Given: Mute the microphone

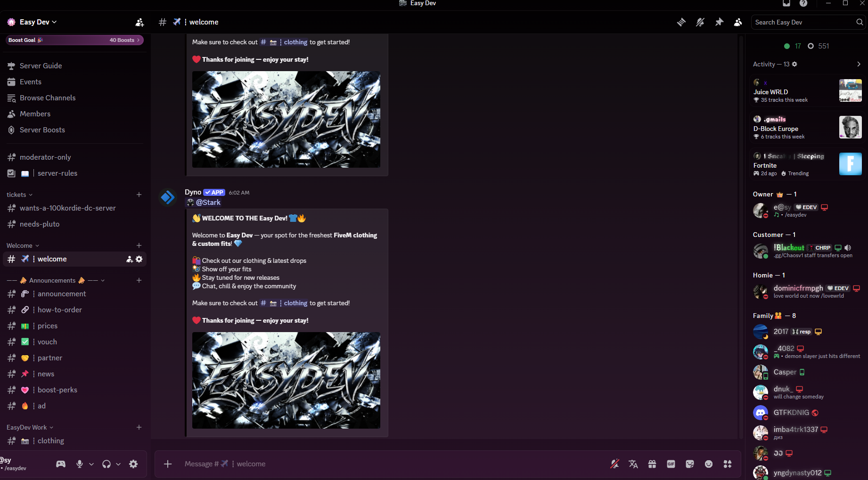Looking at the screenshot, I should coord(80,464).
